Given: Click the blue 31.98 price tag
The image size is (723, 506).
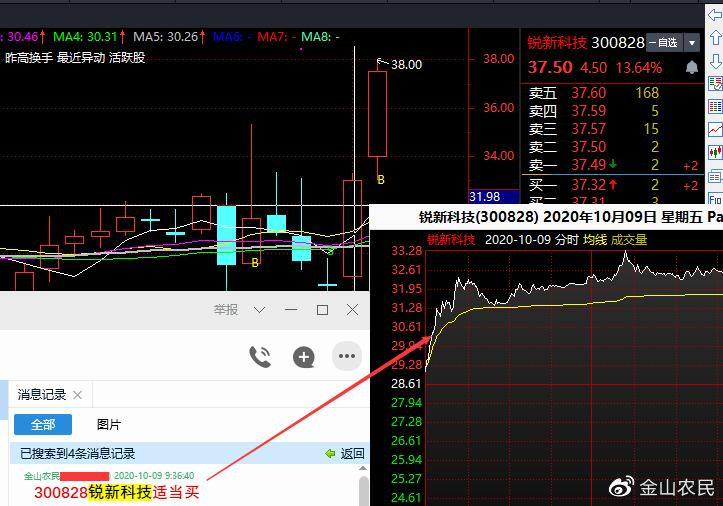Looking at the screenshot, I should click(494, 196).
